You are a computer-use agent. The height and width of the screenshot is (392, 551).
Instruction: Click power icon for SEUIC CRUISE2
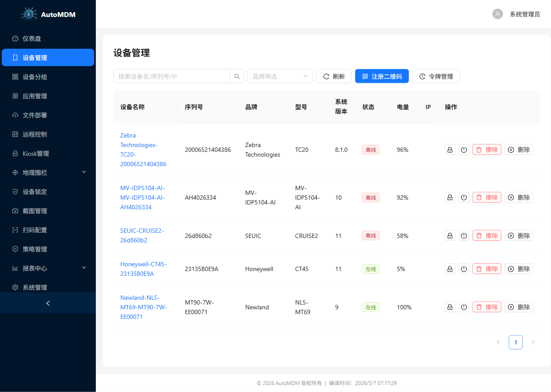464,236
